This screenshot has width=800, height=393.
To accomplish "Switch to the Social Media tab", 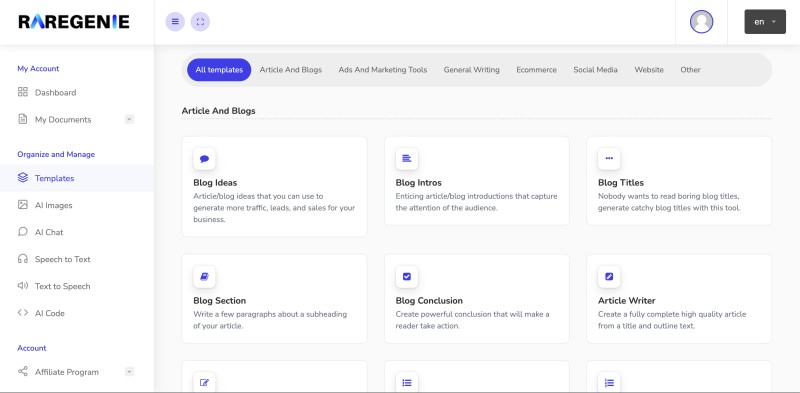I will (x=595, y=70).
